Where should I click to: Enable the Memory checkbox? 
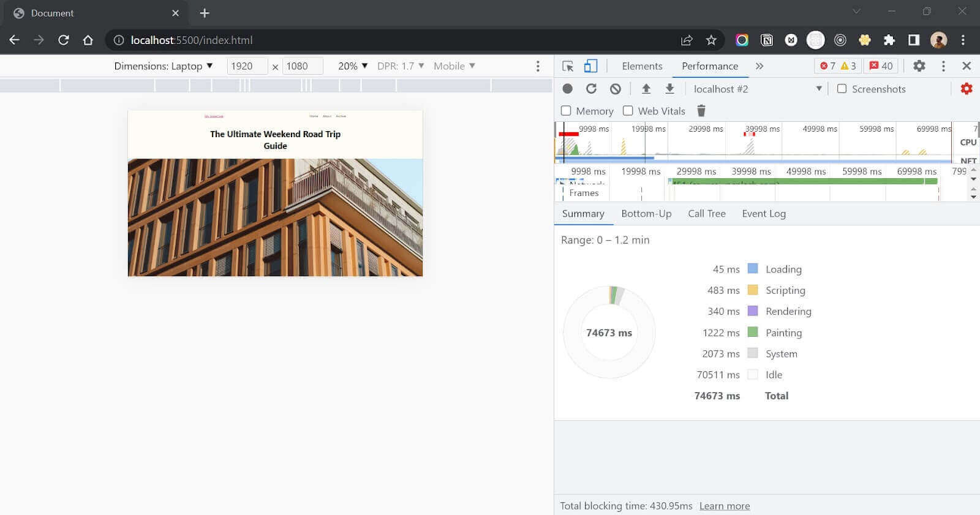pyautogui.click(x=567, y=111)
